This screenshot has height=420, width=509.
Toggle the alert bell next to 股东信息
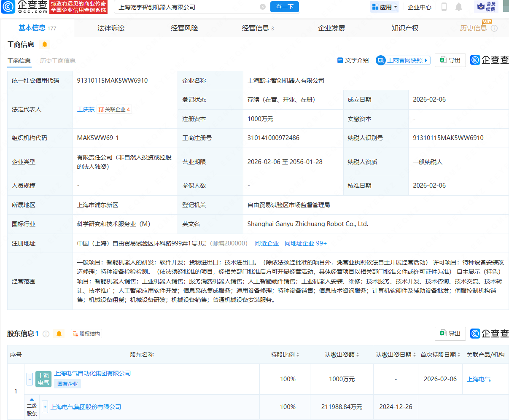click(59, 333)
